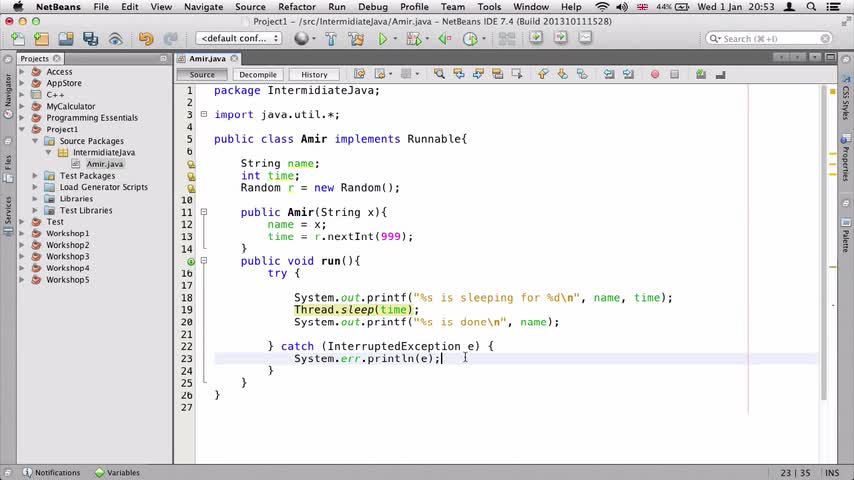Click the Wi-Fi icon in menu bar
854x480 pixels.
coord(602,7)
